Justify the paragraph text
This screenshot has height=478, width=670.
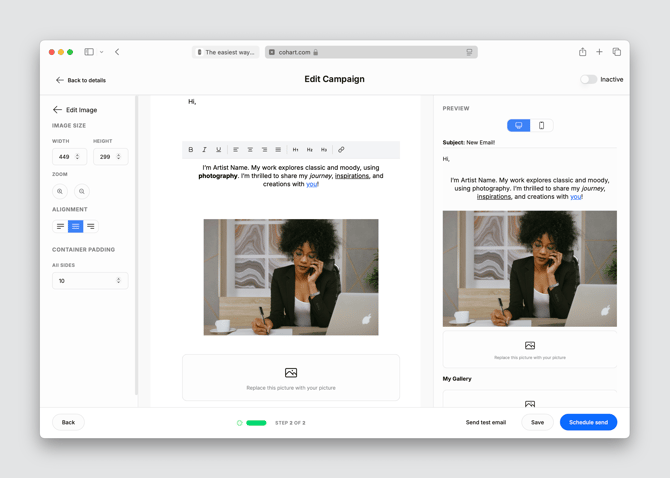[x=278, y=150]
